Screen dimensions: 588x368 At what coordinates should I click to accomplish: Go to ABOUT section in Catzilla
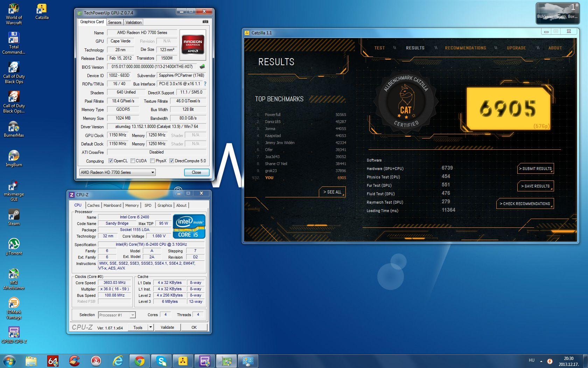pos(555,48)
